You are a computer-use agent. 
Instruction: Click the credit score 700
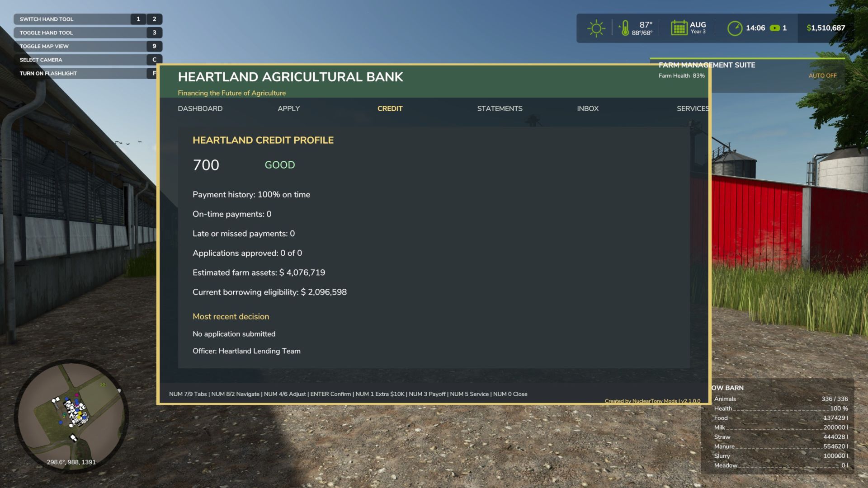click(206, 165)
